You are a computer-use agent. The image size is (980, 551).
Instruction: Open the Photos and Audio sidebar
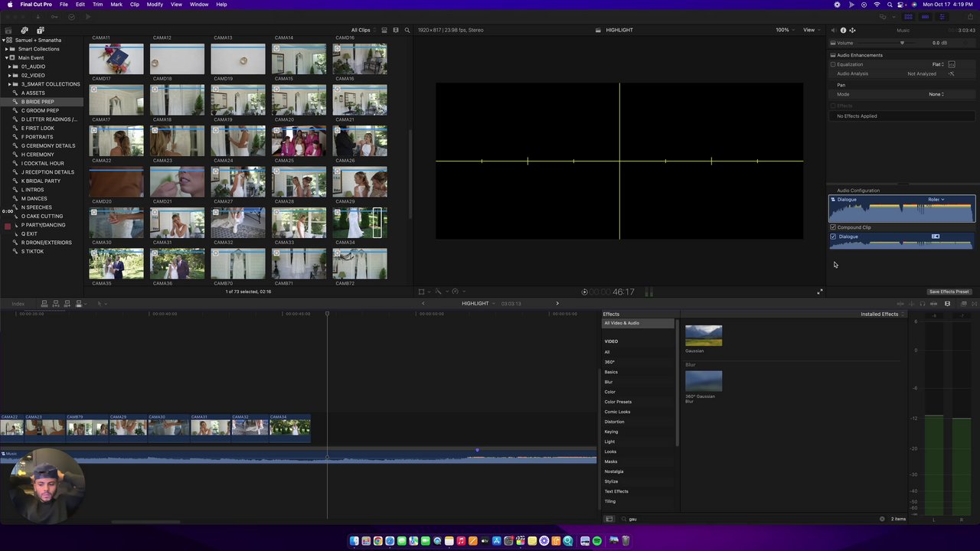tap(24, 30)
